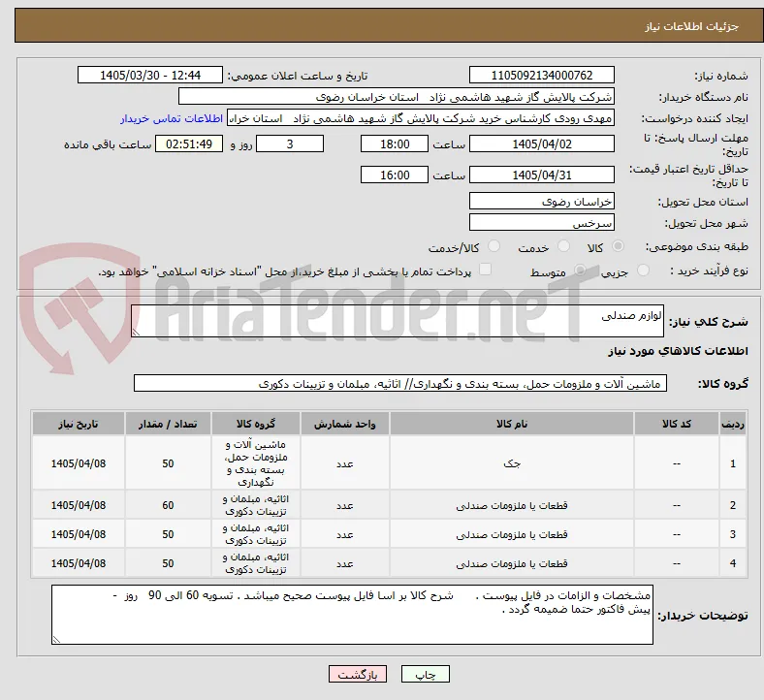The image size is (764, 700).
Task: Click the buyer notes text area
Action: click(352, 615)
